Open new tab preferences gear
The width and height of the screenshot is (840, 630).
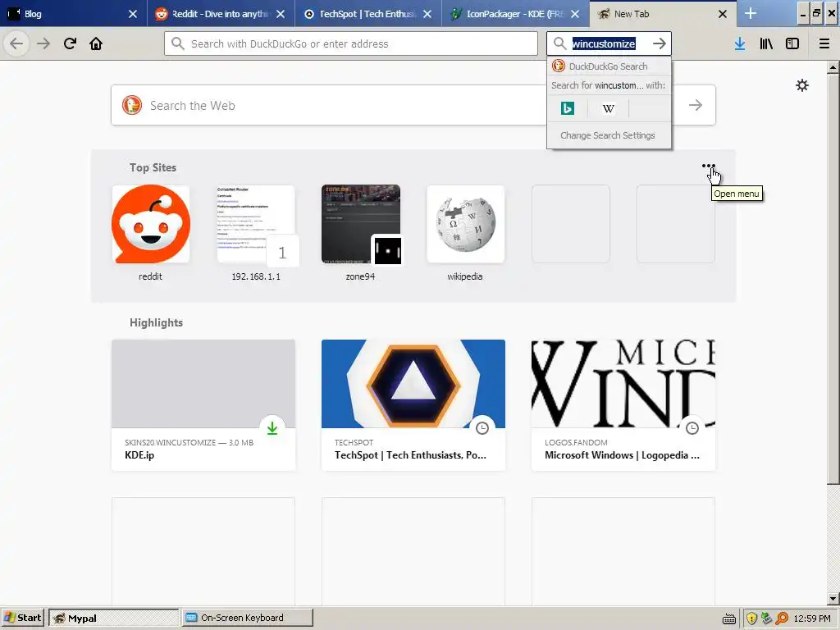point(802,85)
